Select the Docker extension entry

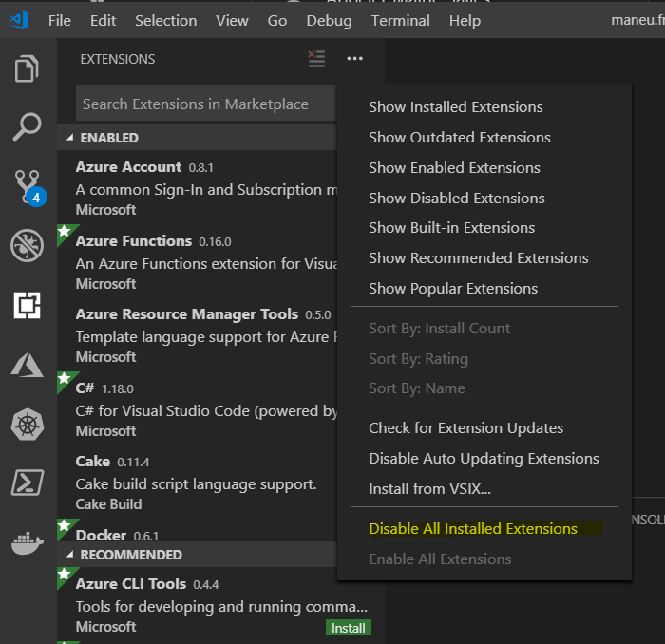tap(198, 531)
